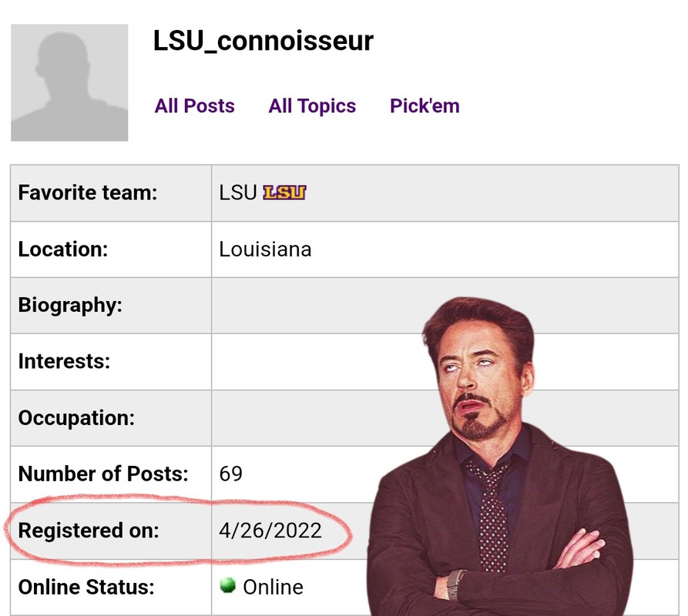Click the Registered on label
Screen dimensions: 688x616
[89, 531]
